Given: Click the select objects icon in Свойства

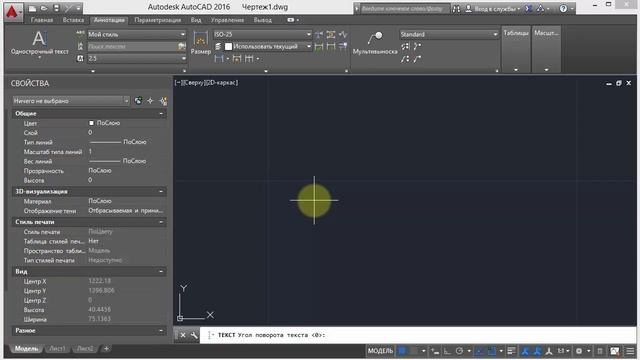Looking at the screenshot, I should coord(151,101).
